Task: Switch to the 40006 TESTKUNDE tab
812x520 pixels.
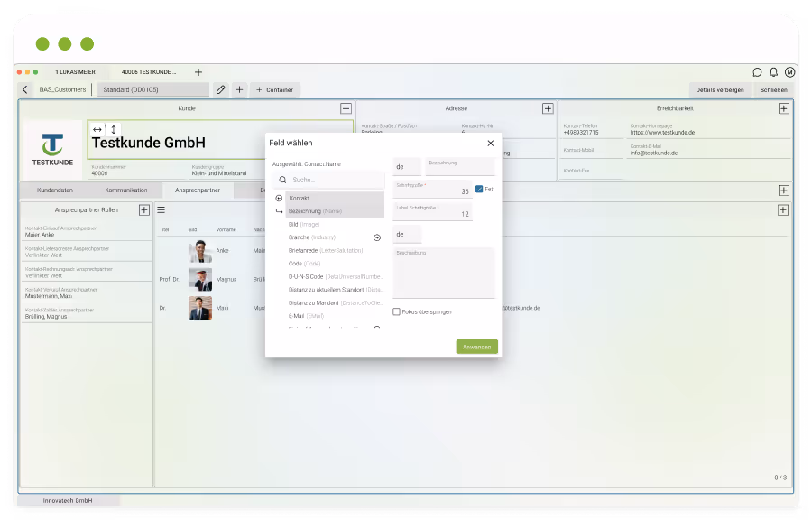Action: point(149,72)
